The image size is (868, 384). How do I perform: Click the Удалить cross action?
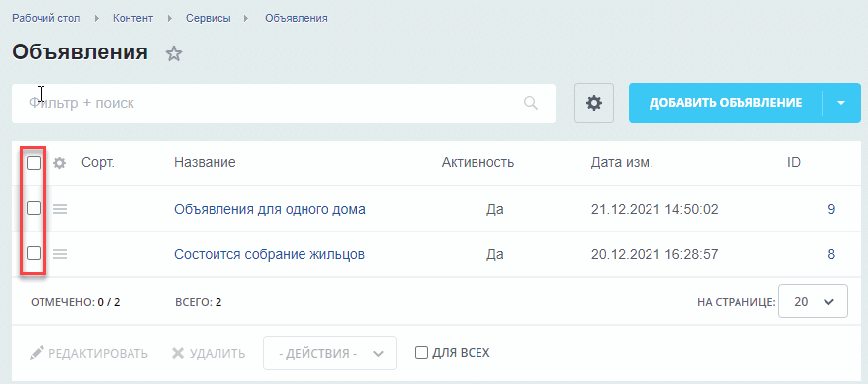click(209, 353)
